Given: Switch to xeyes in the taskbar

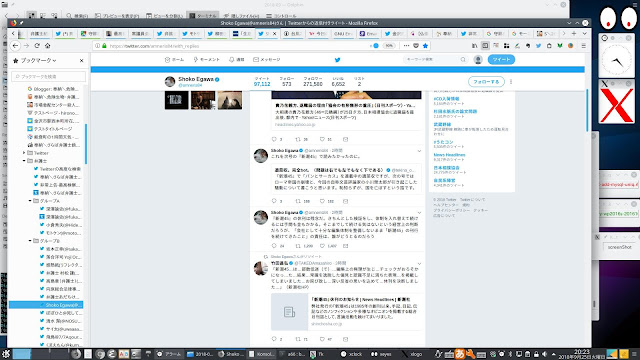Looking at the screenshot, I should pyautogui.click(x=381, y=354).
